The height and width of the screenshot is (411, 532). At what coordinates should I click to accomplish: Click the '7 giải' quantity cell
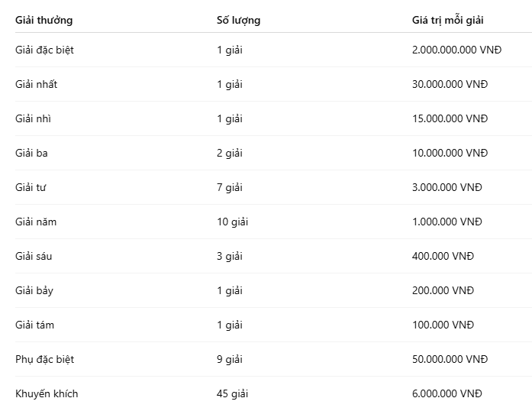pyautogui.click(x=230, y=187)
